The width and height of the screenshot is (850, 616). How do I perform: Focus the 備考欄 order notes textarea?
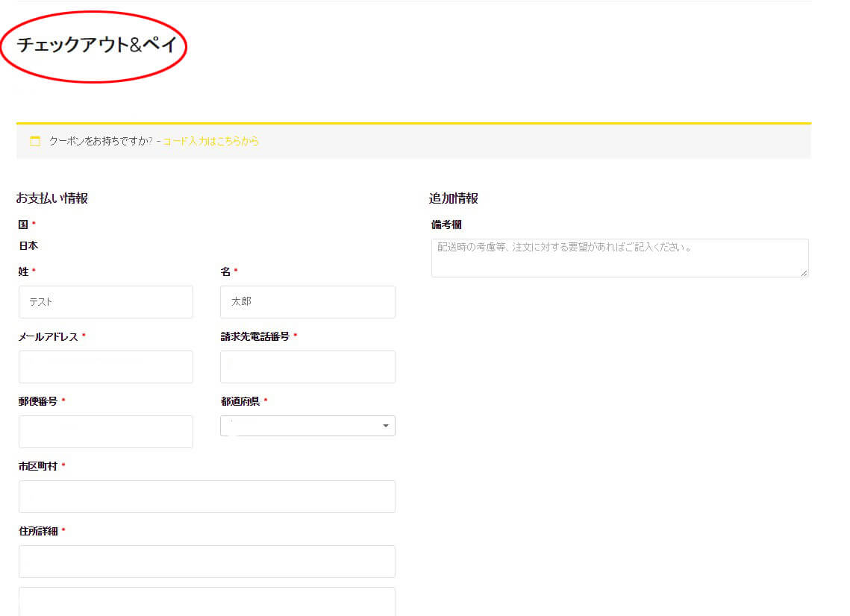tap(619, 258)
